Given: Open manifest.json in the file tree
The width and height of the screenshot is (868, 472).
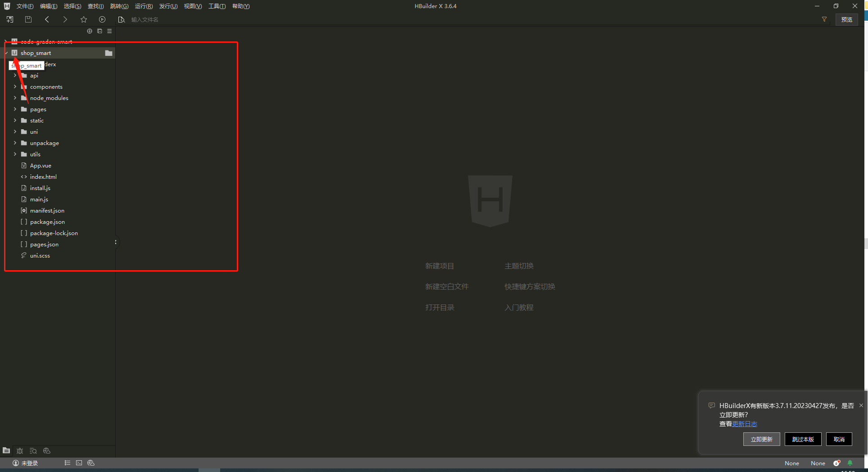Looking at the screenshot, I should click(x=47, y=210).
